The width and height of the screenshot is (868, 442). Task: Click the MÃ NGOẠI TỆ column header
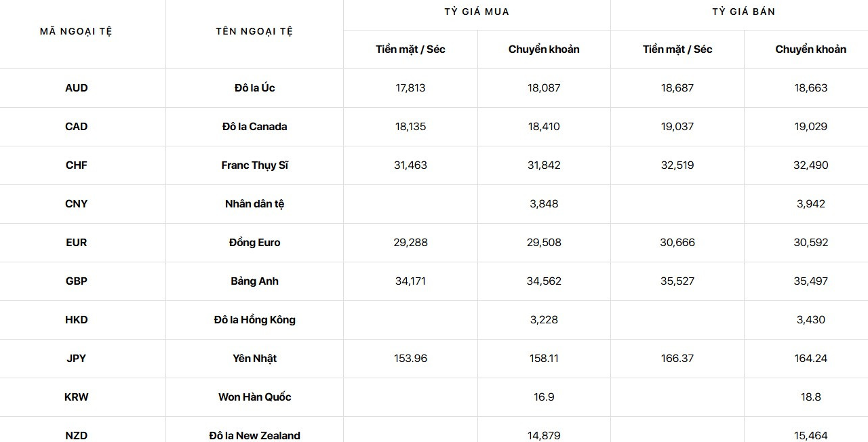tap(76, 31)
